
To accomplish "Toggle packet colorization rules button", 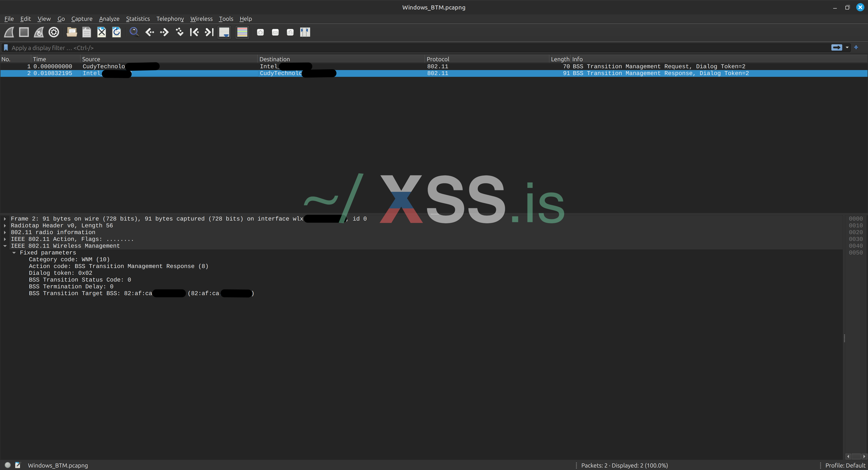I will point(242,32).
